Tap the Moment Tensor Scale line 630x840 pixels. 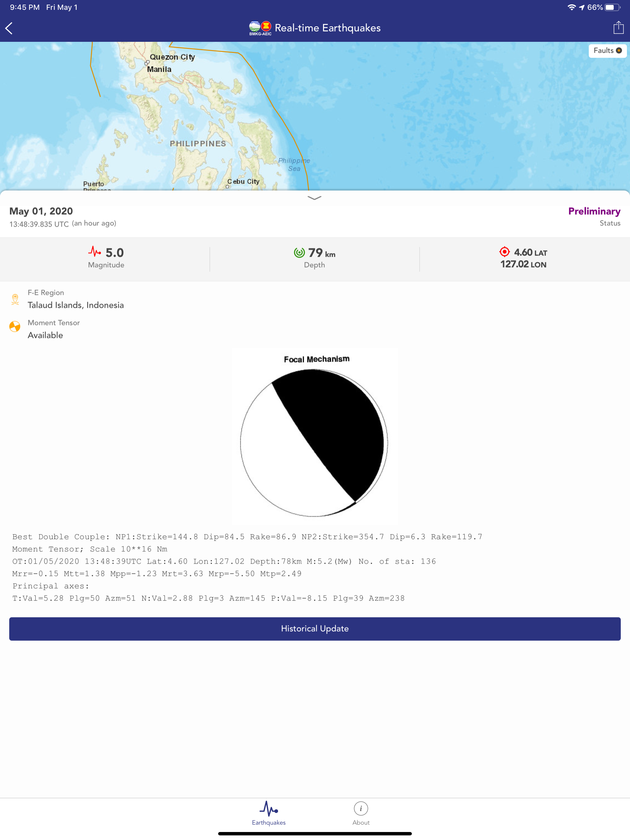[90, 549]
